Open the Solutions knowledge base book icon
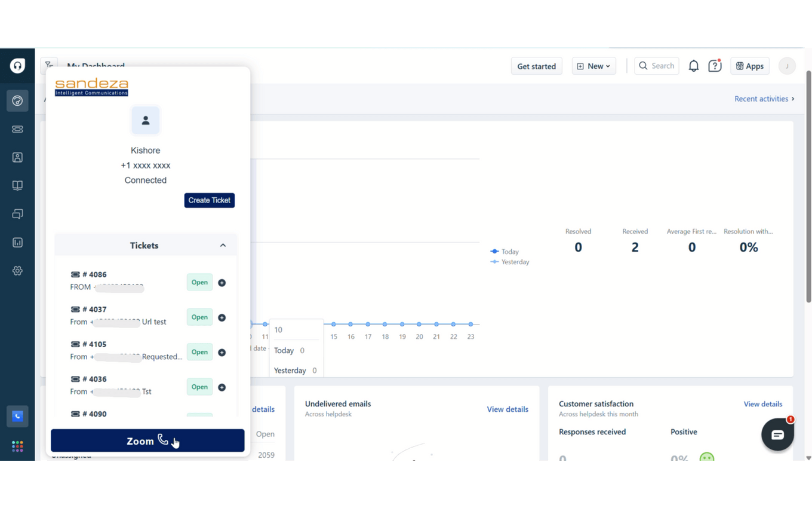This screenshot has height=508, width=812. point(17,185)
